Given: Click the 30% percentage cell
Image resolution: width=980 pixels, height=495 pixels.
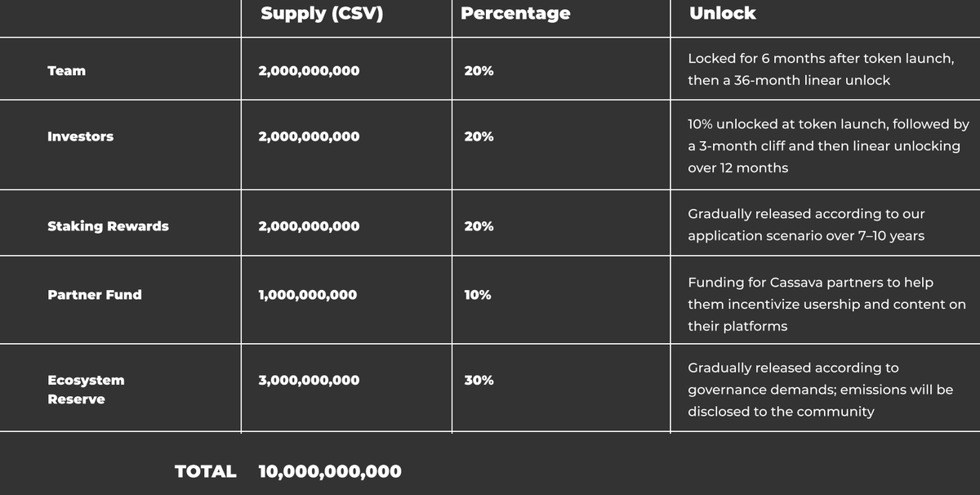Looking at the screenshot, I should tap(479, 381).
